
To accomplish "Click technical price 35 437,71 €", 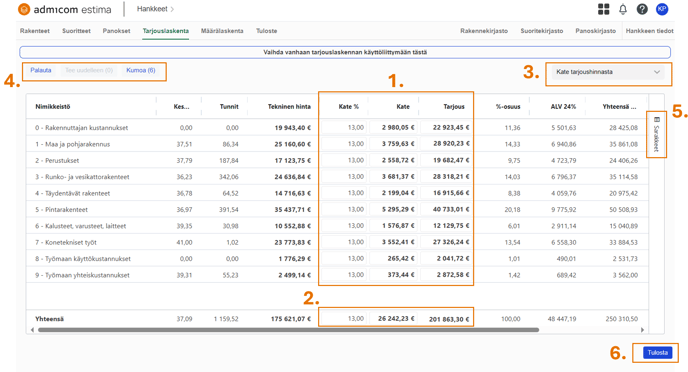I will click(x=292, y=210).
